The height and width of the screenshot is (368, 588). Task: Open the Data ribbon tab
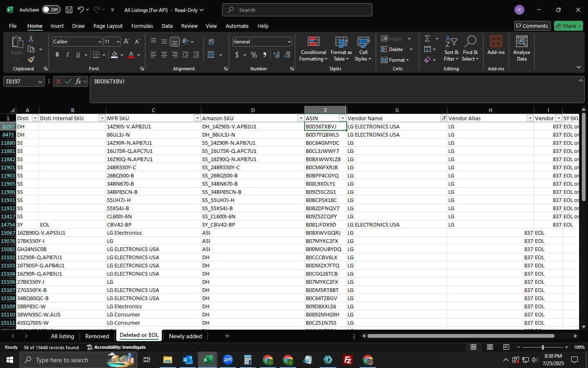coord(167,26)
